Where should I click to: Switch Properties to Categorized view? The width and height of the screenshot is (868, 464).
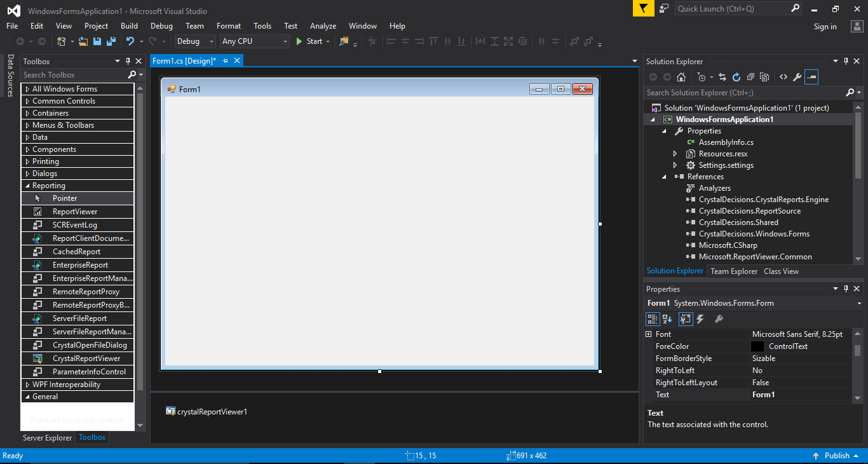coord(653,319)
